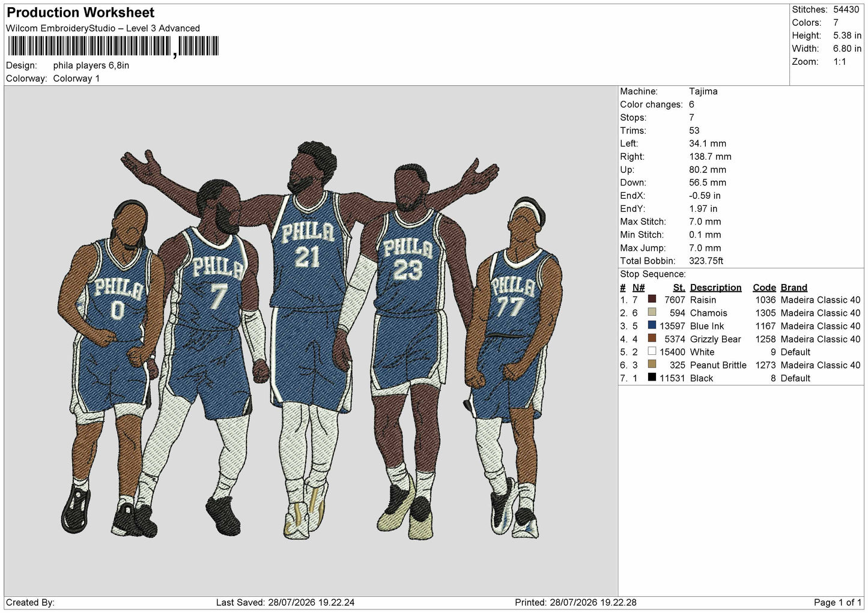Screen dimensions: 868x613
Task: Click the Up value '80.2 mm'
Action: [708, 170]
